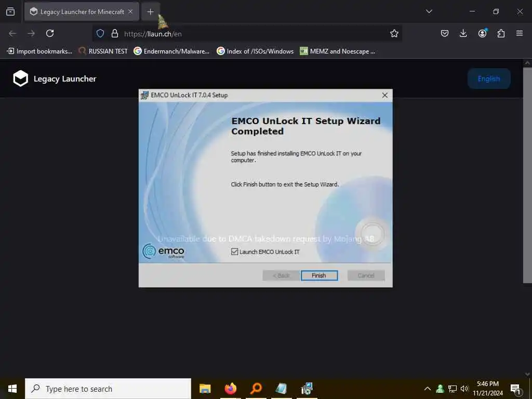
Task: Open a new Firefox tab
Action: (150, 12)
